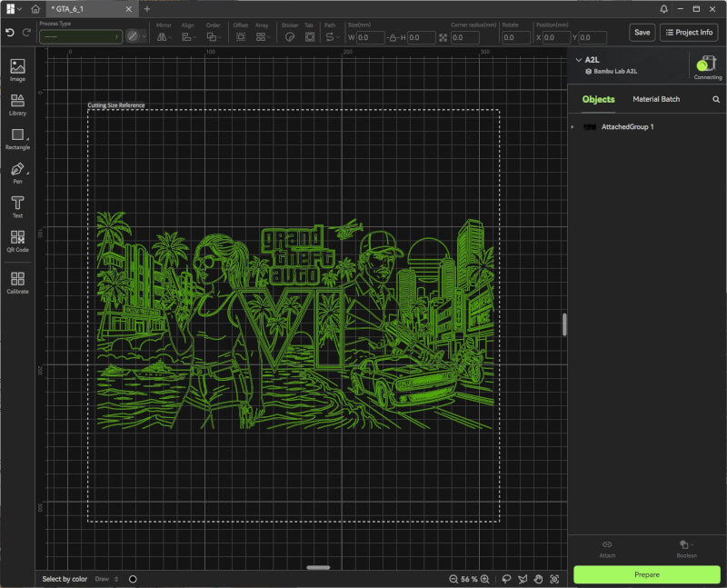This screenshot has width=727, height=588.
Task: Open the Process Type dropdown
Action: click(x=81, y=36)
